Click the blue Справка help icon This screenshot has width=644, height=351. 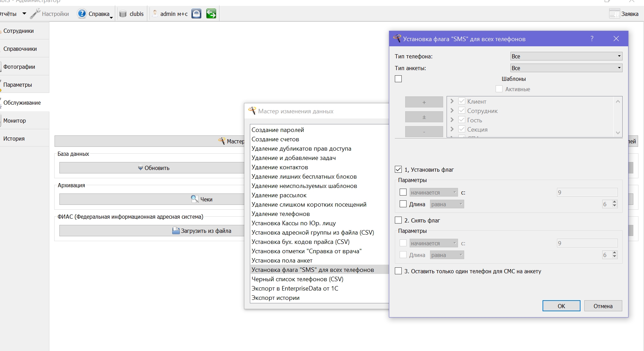tap(82, 14)
